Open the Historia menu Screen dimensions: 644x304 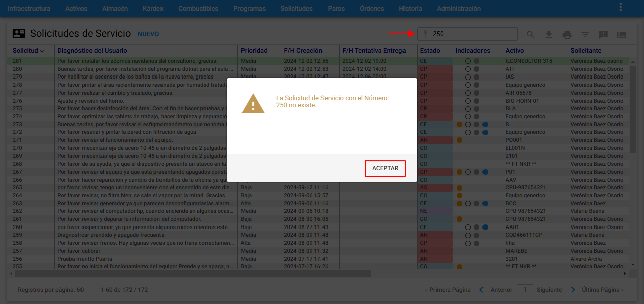411,8
